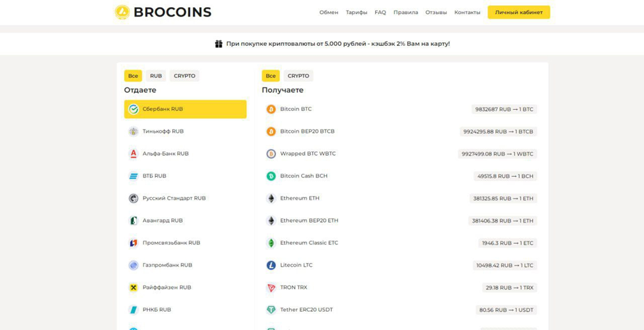This screenshot has height=330, width=644.
Task: Click the BROCOINS logo
Action: click(x=163, y=12)
